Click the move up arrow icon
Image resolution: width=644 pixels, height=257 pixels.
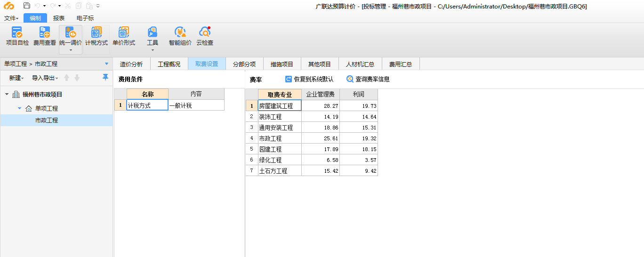point(67,78)
